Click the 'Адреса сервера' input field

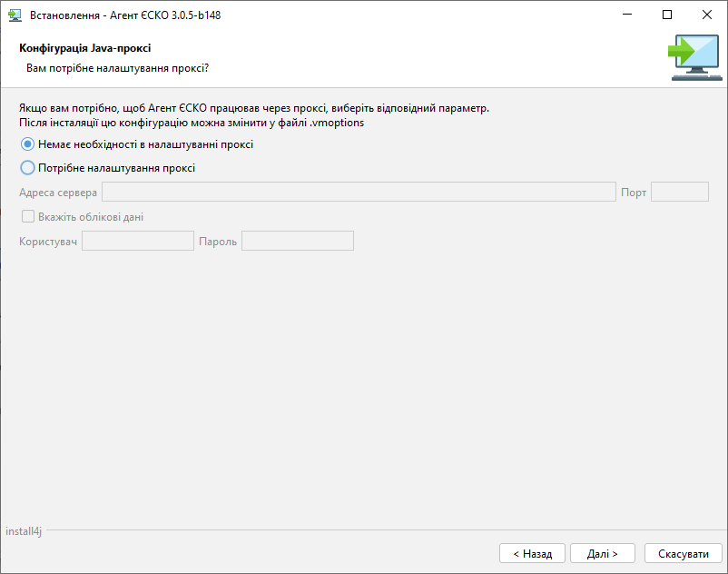[x=359, y=192]
